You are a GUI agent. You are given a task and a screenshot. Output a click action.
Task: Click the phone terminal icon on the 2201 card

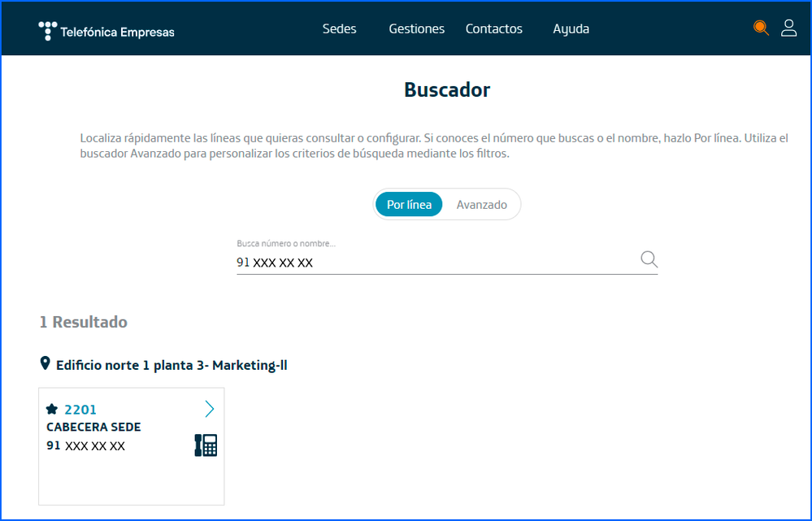pyautogui.click(x=205, y=445)
